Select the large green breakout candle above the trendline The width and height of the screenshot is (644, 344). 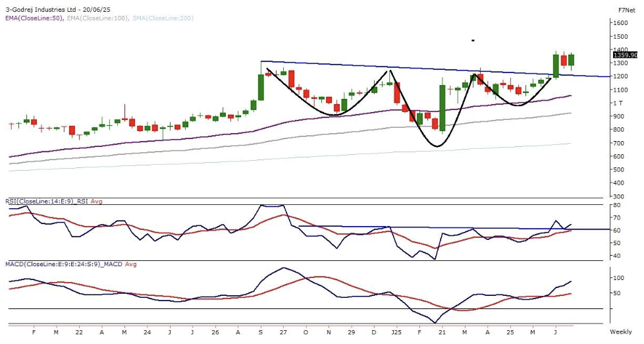click(x=556, y=66)
